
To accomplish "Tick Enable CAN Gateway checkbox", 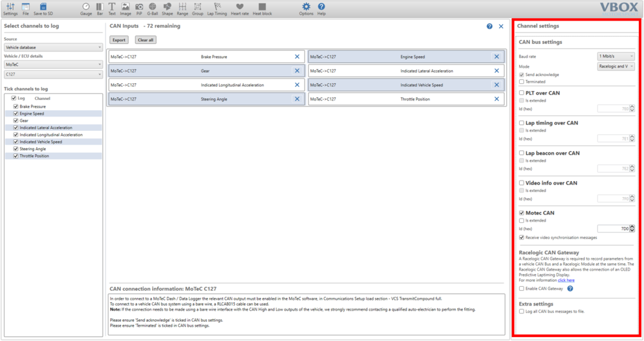I will point(522,289).
